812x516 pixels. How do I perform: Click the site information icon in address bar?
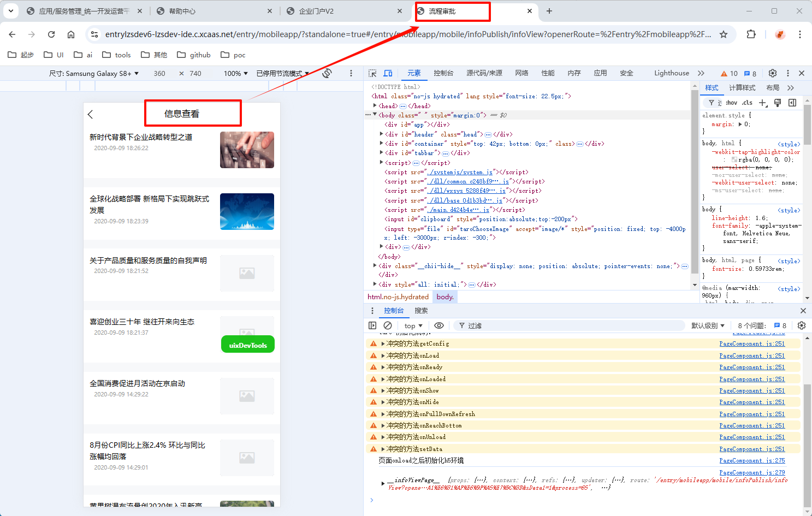click(x=94, y=34)
